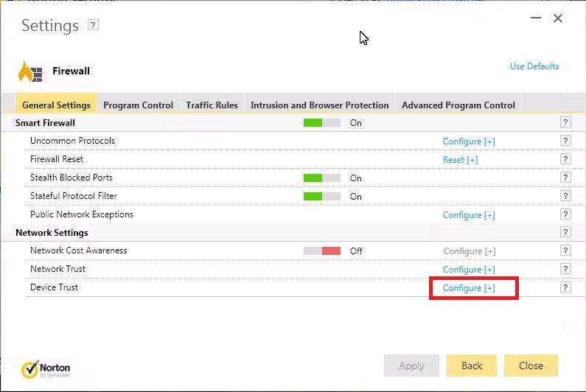Open Configure [+] for Device Trust
The image size is (586, 392).
tap(469, 288)
